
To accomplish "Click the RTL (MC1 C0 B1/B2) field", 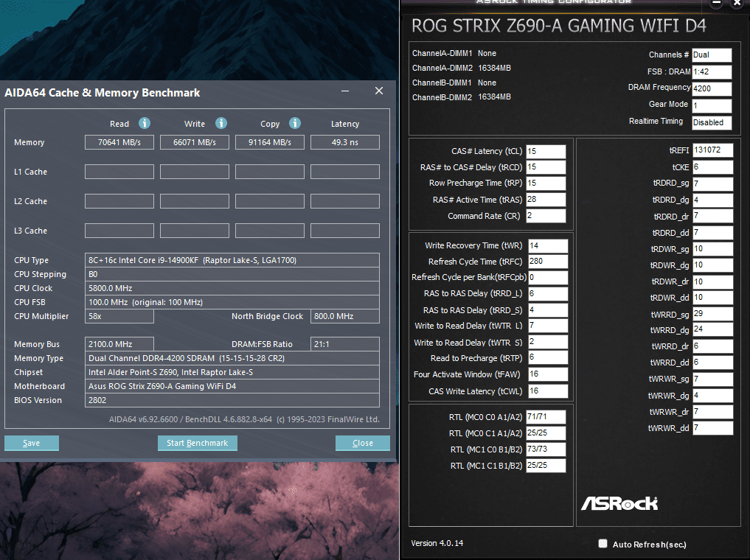I will tap(546, 449).
